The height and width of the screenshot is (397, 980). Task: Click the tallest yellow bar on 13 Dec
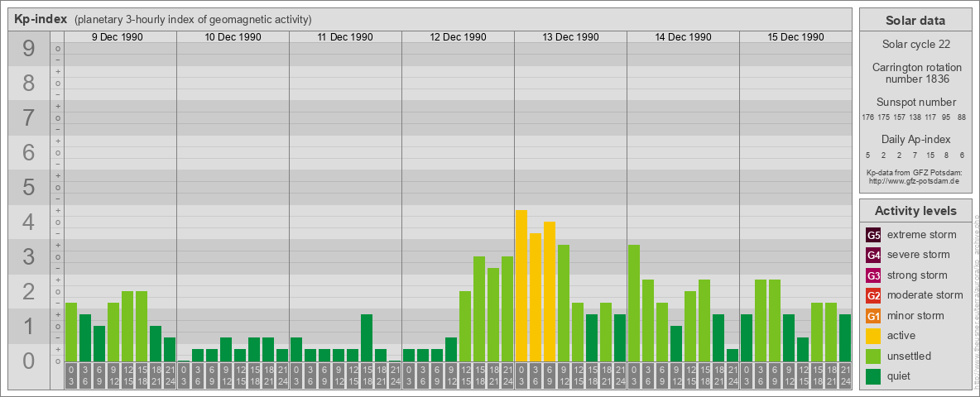(521, 286)
